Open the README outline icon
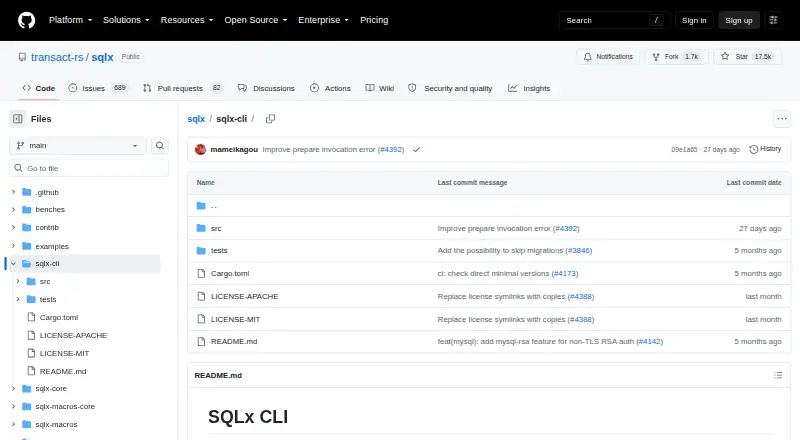The height and width of the screenshot is (440, 800). tap(778, 375)
